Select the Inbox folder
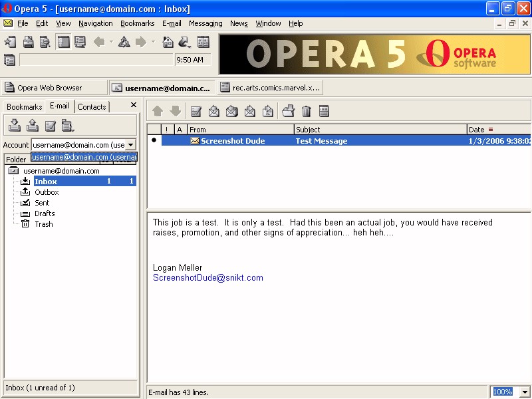The width and height of the screenshot is (532, 399). click(x=85, y=181)
